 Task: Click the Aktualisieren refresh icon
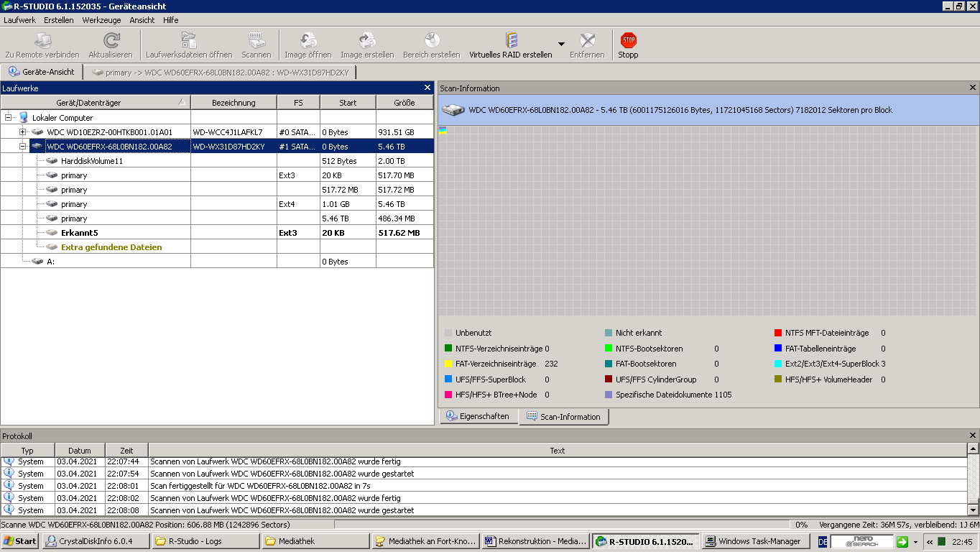(x=111, y=40)
